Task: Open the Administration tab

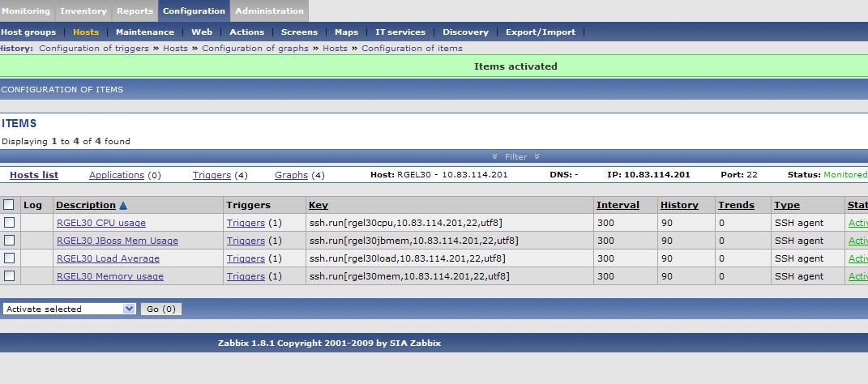Action: coord(270,11)
